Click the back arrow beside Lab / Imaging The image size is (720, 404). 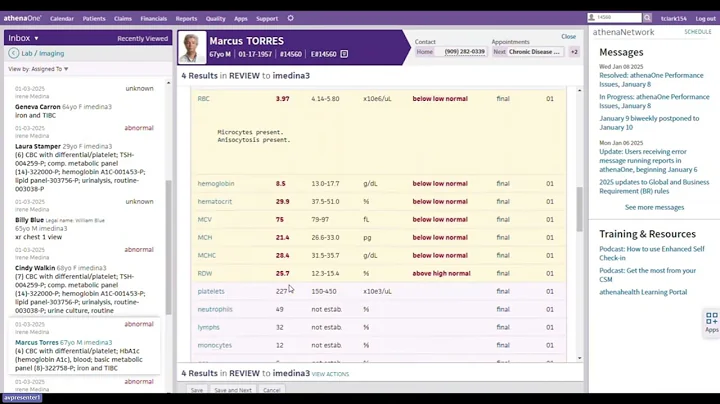13,53
